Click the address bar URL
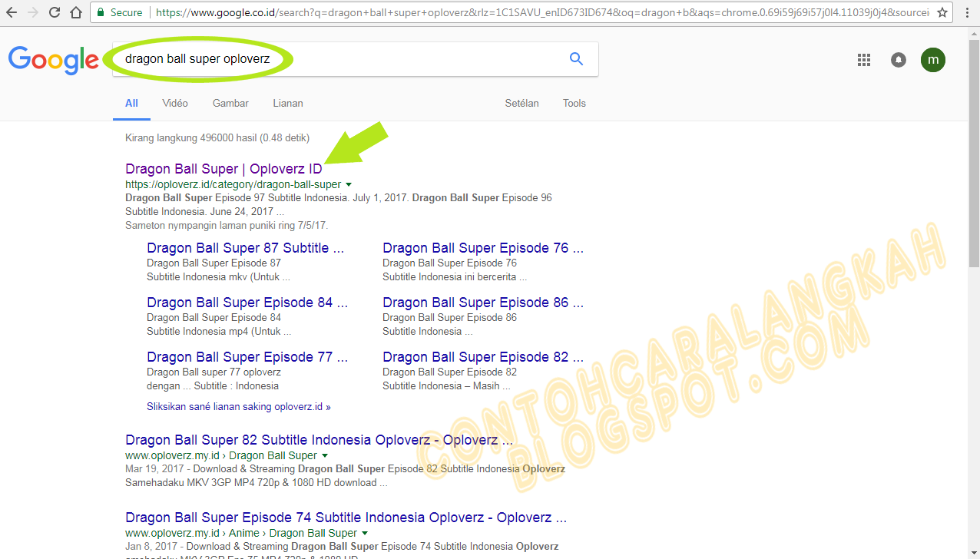The height and width of the screenshot is (559, 980). click(x=542, y=12)
